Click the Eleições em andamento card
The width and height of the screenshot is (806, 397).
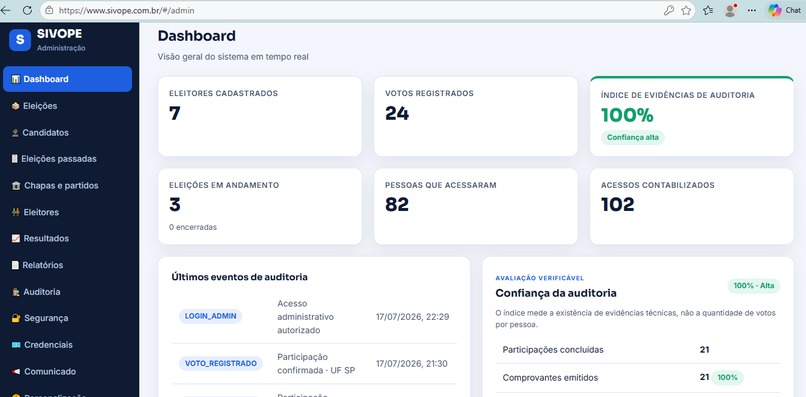click(x=260, y=206)
